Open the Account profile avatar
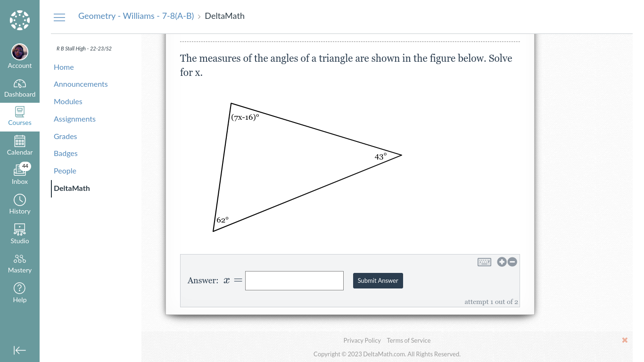Image resolution: width=644 pixels, height=362 pixels. (x=20, y=52)
